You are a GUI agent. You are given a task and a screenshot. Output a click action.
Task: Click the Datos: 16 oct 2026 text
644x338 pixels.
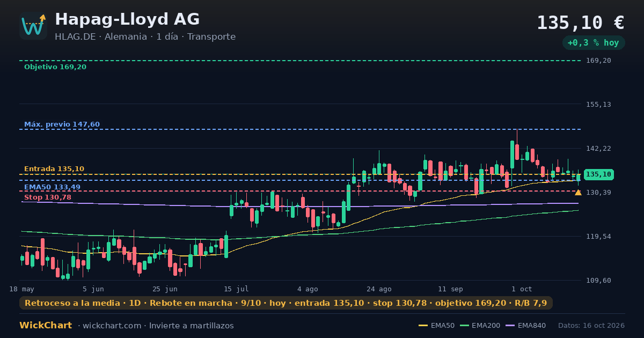[591, 326]
